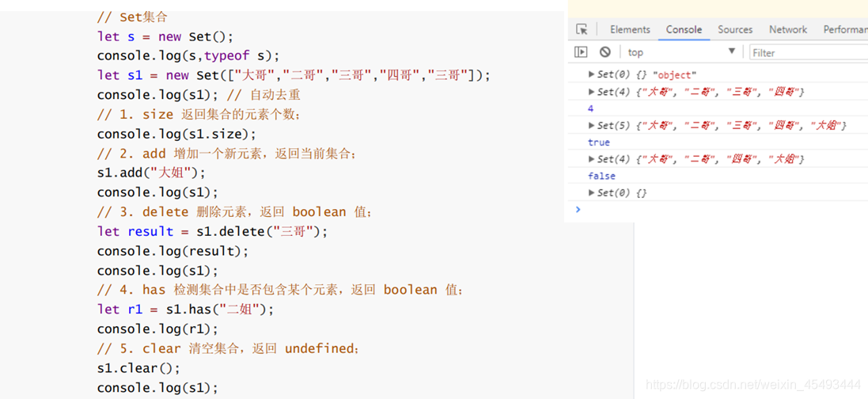Image resolution: width=868 pixels, height=399 pixels.
Task: Click the line let result = s1.delete("三哥");
Action: [213, 231]
